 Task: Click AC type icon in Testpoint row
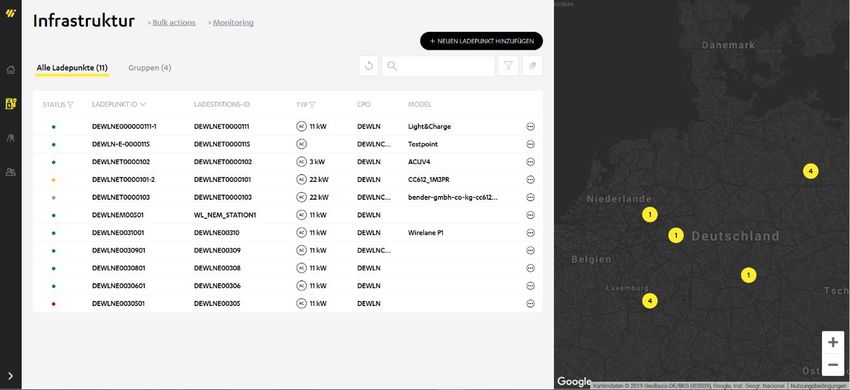click(x=301, y=144)
